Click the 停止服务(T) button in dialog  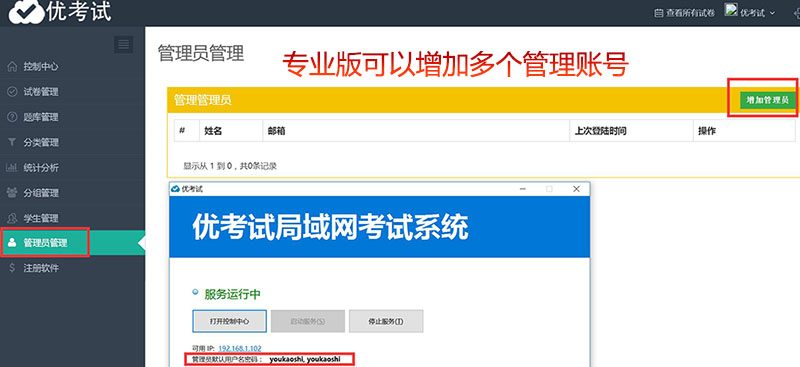[386, 321]
